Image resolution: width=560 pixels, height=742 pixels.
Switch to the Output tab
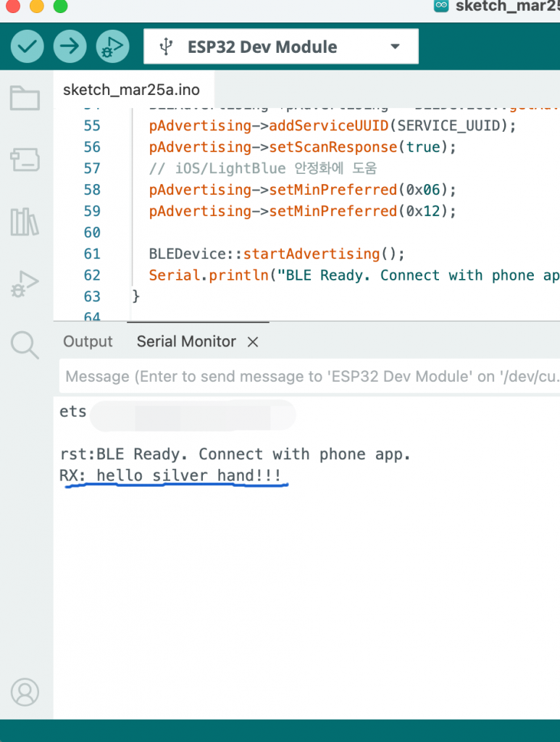click(x=88, y=342)
